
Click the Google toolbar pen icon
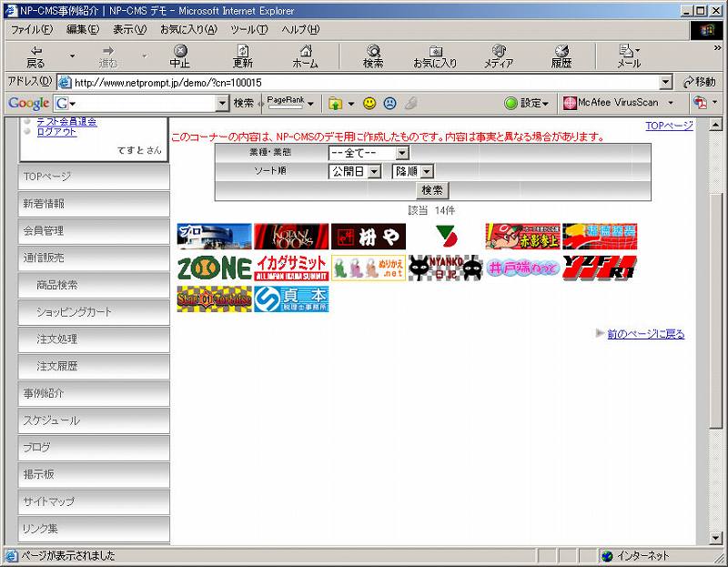pos(411,103)
